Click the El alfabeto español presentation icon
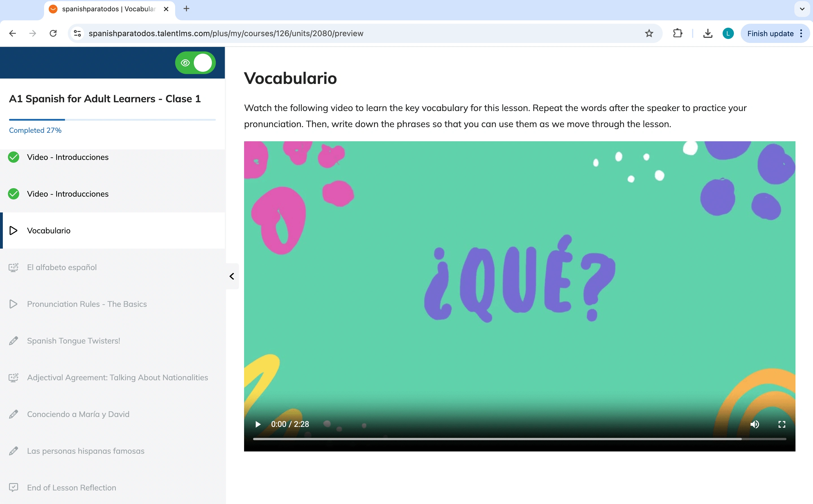 click(13, 267)
